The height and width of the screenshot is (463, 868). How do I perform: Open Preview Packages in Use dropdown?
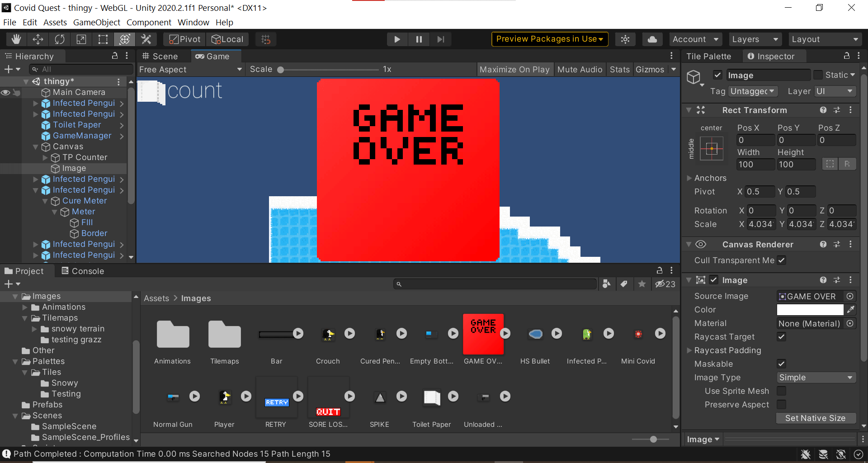click(550, 39)
